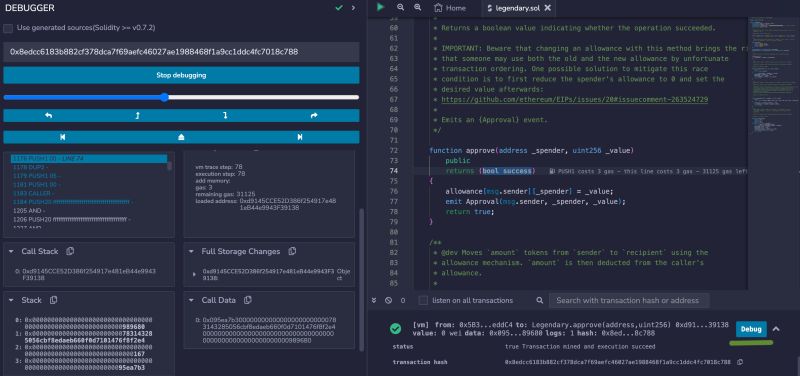The image size is (800, 376).
Task: Click the Debug button in terminal
Action: pos(751,329)
